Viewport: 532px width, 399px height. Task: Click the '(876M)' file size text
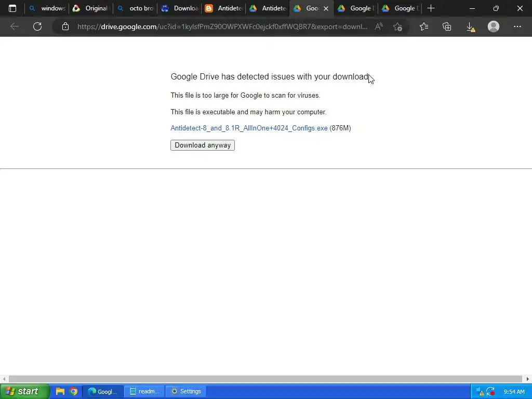click(340, 128)
